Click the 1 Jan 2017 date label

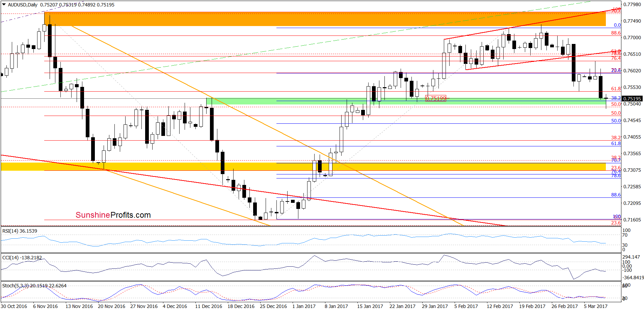[304, 306]
